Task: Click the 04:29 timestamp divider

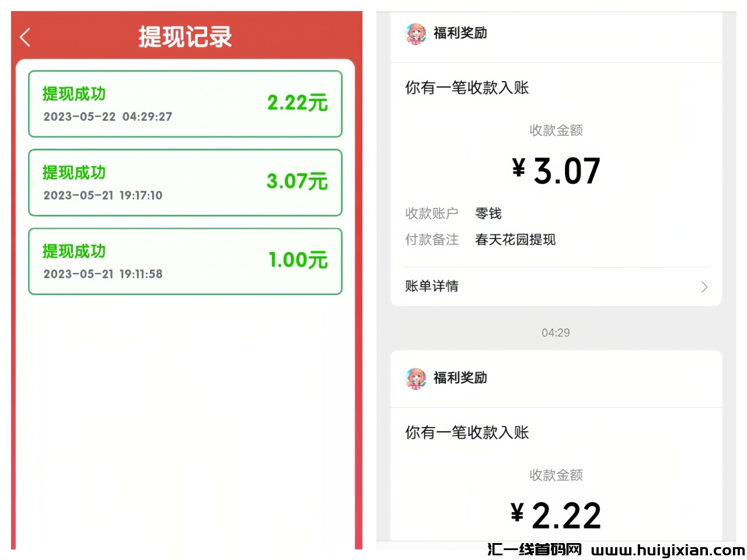Action: coord(555,332)
